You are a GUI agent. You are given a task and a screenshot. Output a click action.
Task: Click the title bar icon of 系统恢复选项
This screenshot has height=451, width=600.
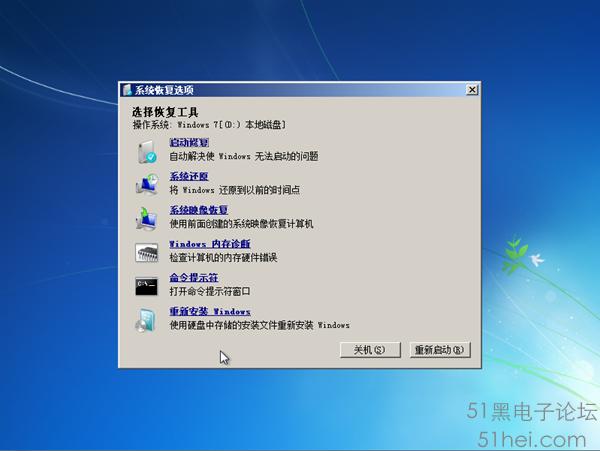tap(127, 90)
